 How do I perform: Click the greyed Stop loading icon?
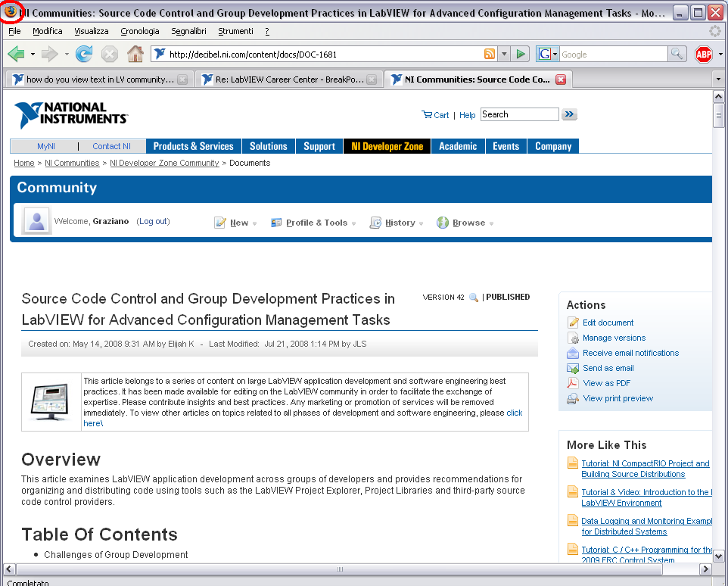(110, 54)
